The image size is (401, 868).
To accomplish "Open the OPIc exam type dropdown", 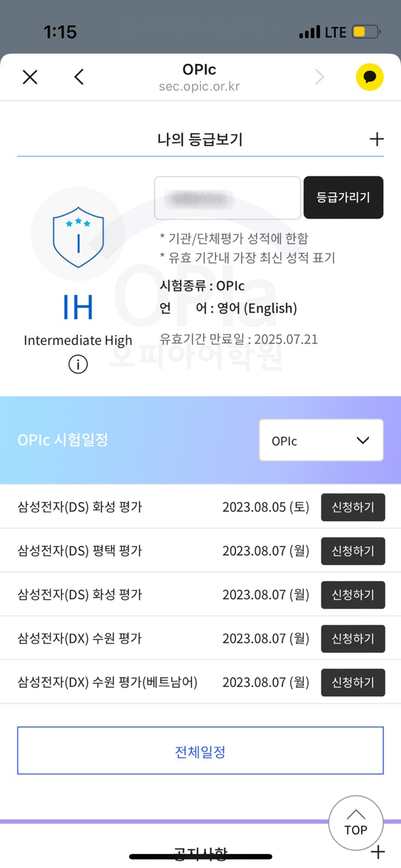I will pos(321,440).
